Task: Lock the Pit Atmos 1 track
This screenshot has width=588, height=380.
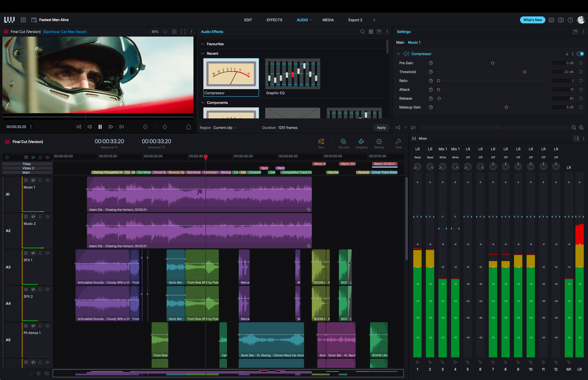Action: 40,326
